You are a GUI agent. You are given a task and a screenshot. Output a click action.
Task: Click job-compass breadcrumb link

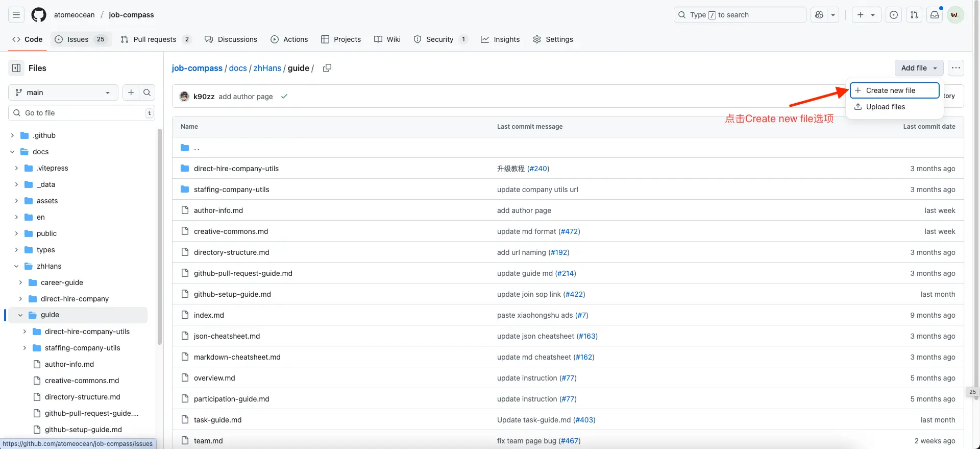coord(197,68)
